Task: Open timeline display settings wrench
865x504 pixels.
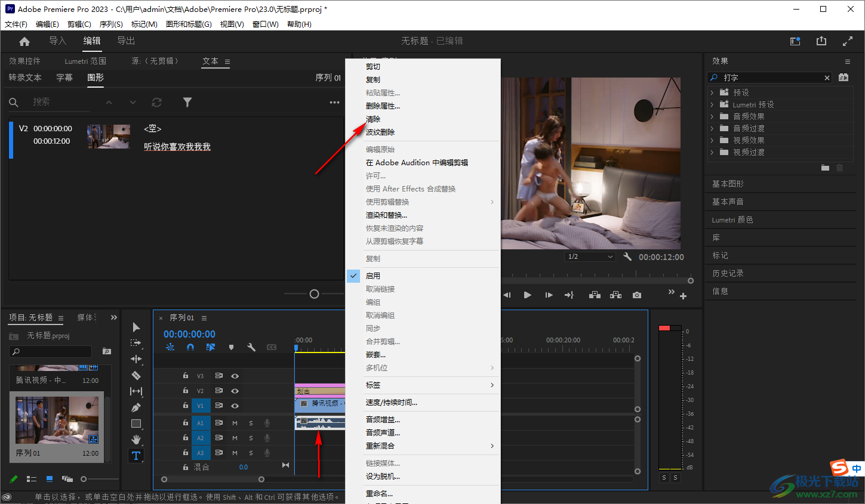Action: pyautogui.click(x=251, y=347)
